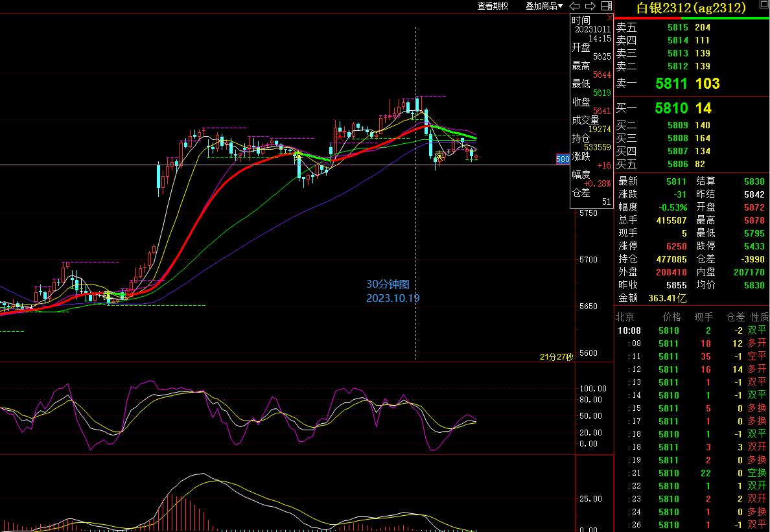Viewport: 770px width, 532px height.
Task: Click the 内盘 value 207170
Action: coord(749,272)
